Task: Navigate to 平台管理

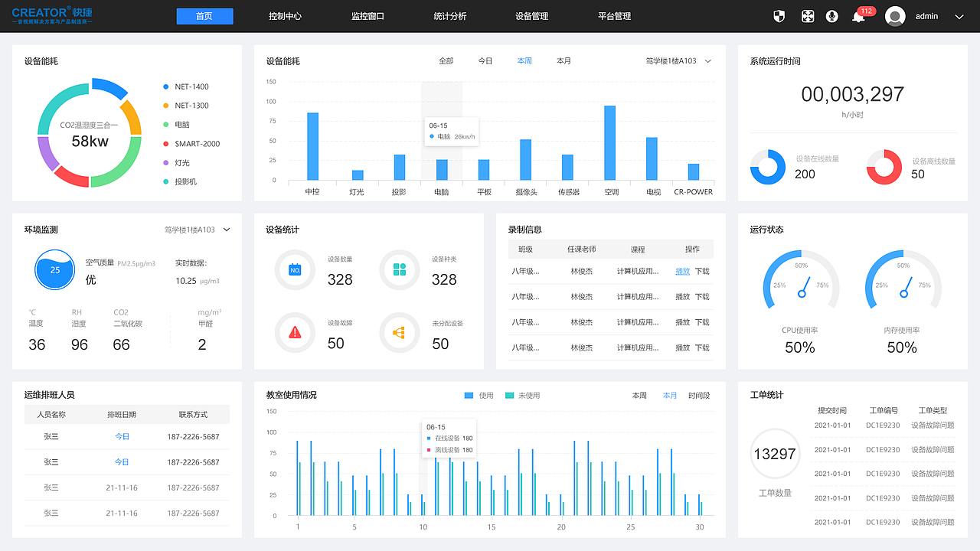Action: pos(614,16)
